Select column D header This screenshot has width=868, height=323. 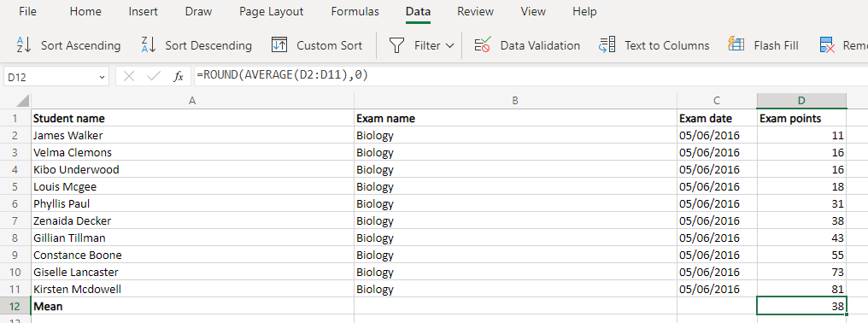(x=801, y=101)
